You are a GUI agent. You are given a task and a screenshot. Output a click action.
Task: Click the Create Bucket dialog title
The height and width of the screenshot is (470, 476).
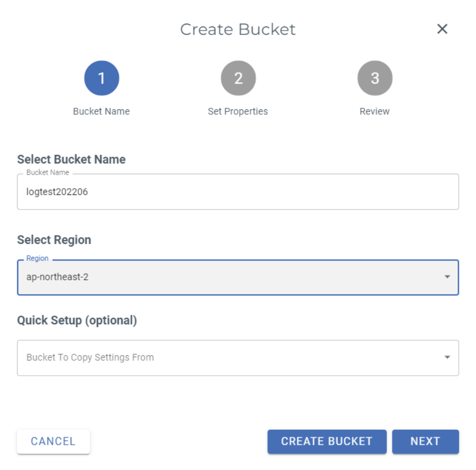coord(238,29)
